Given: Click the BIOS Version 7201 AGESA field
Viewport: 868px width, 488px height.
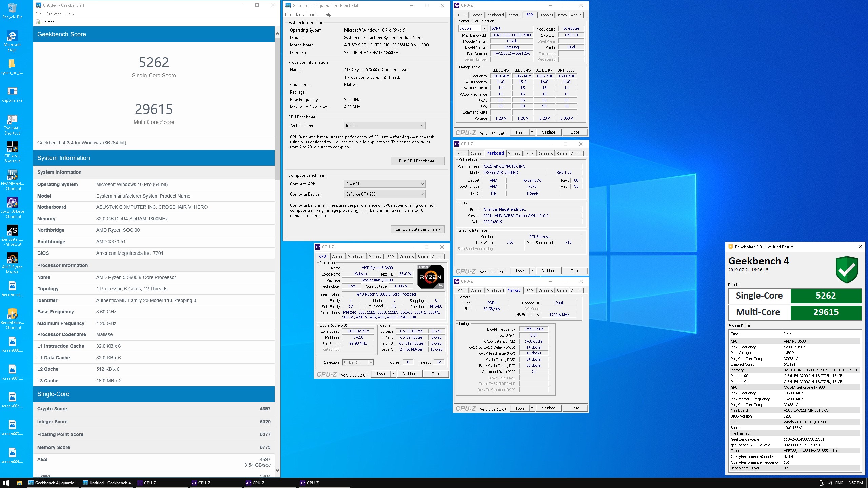Looking at the screenshot, I should (532, 216).
